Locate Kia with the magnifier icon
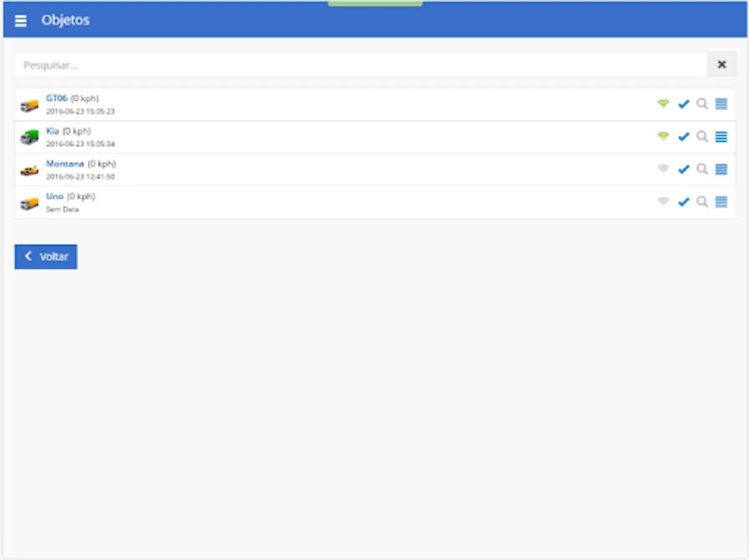 [702, 136]
